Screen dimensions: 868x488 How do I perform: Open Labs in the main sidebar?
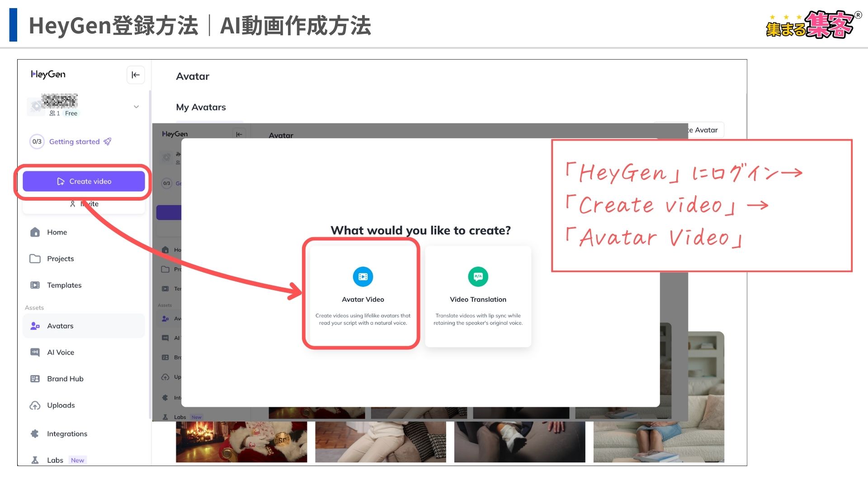pos(84,460)
